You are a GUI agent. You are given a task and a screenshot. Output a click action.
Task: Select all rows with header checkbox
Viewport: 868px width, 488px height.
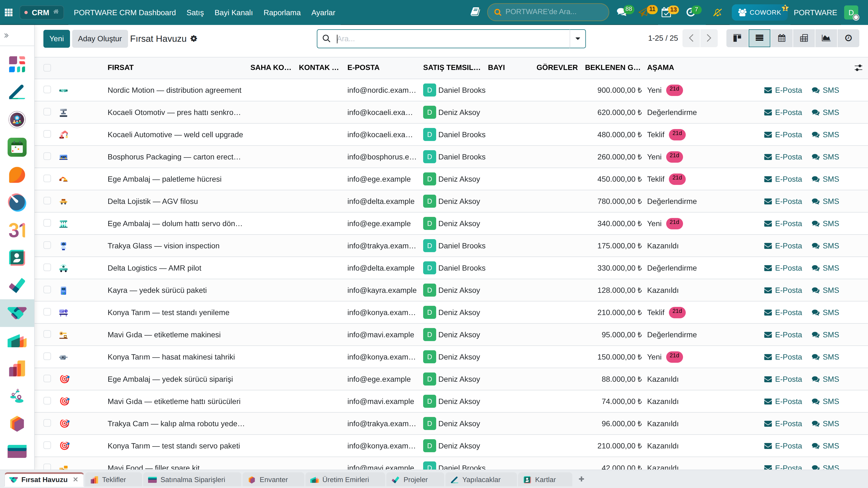click(47, 68)
